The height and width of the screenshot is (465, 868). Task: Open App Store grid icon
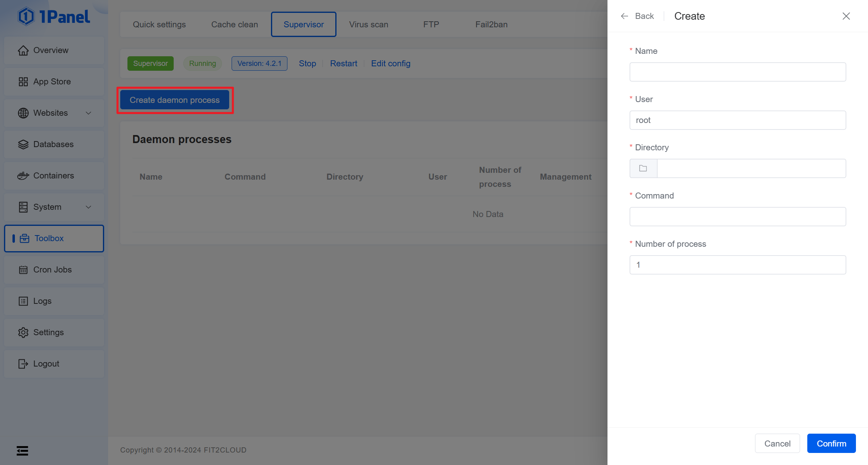click(x=23, y=82)
